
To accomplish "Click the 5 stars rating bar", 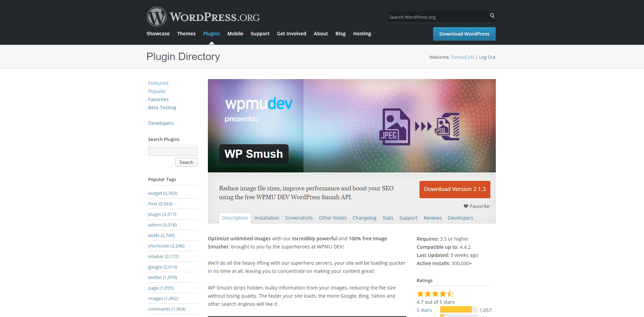I will point(458,310).
